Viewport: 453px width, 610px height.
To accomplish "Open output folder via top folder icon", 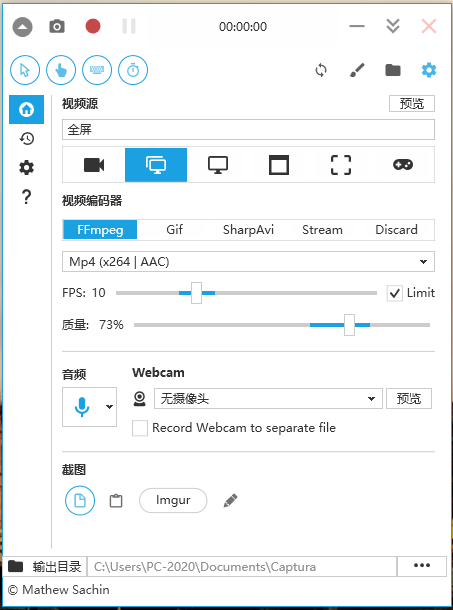I will coord(393,70).
